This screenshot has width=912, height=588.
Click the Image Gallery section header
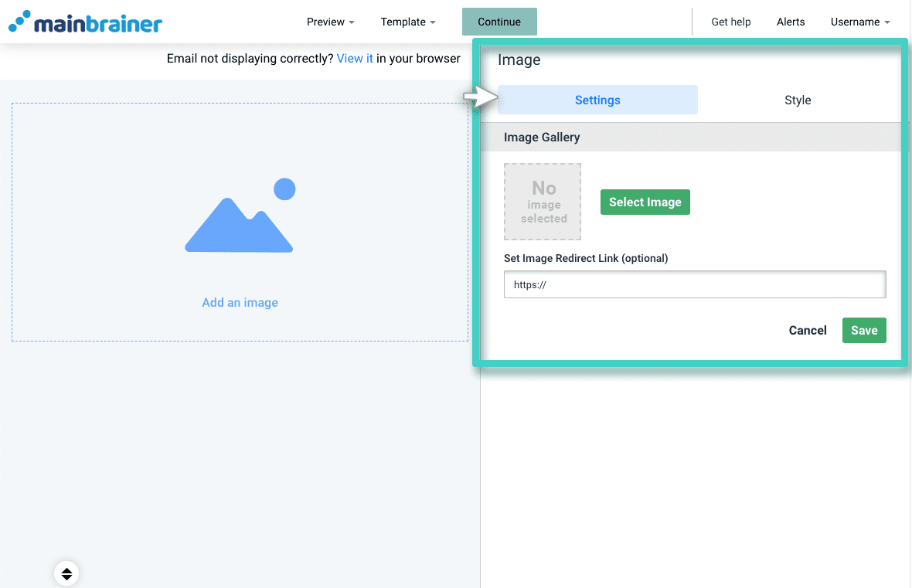(543, 137)
